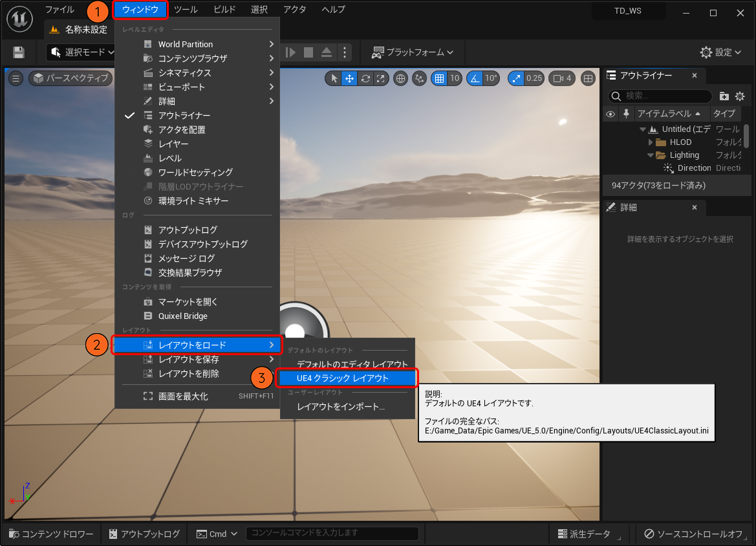This screenshot has width=756, height=546.
Task: Click the world coordinate system globe icon
Action: tap(400, 78)
